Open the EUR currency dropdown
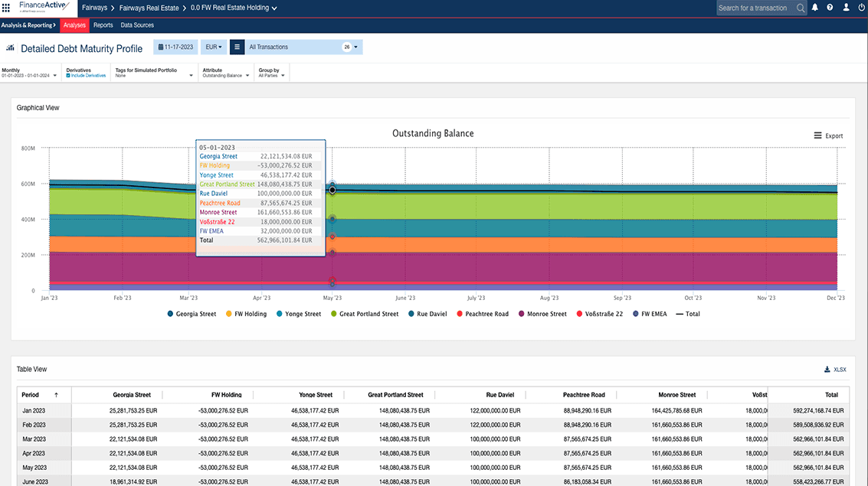 [x=214, y=47]
